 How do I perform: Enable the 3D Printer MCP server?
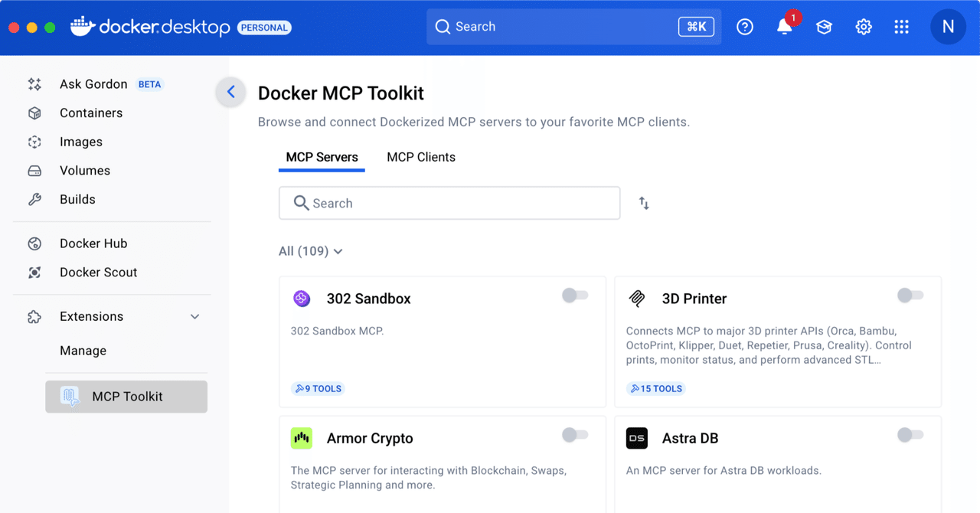(x=910, y=296)
